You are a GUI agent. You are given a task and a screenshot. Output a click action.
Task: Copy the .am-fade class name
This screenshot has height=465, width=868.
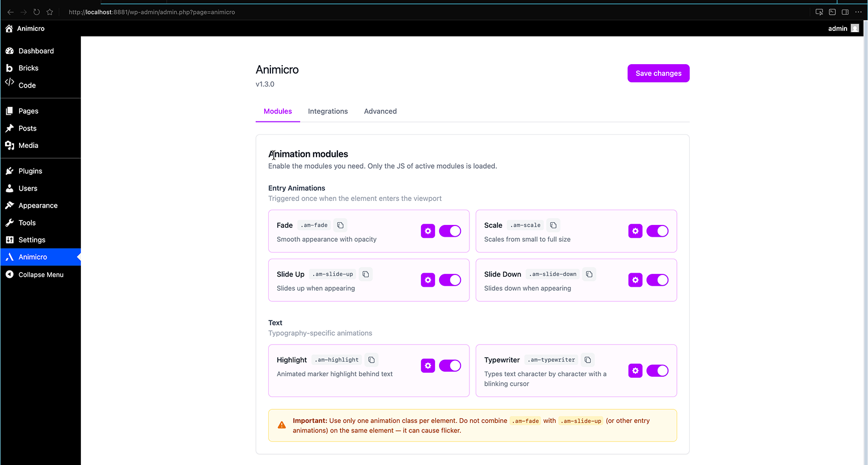(340, 225)
